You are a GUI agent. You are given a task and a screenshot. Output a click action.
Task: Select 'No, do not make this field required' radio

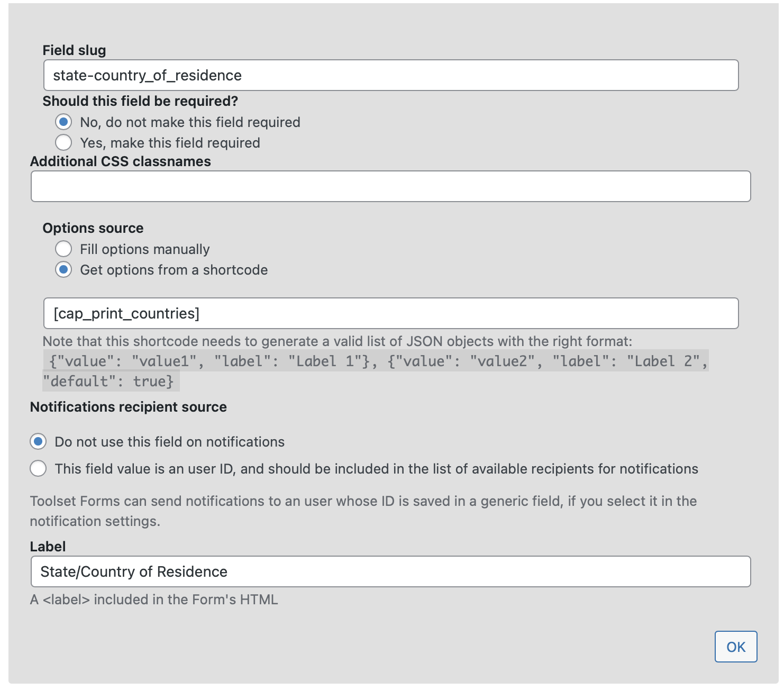click(63, 122)
